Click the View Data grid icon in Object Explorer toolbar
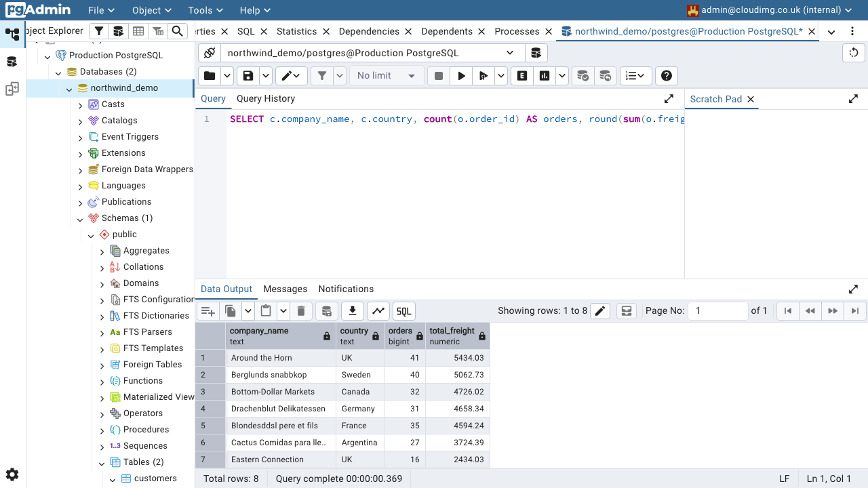Viewport: 868px width, 488px height. tap(138, 31)
